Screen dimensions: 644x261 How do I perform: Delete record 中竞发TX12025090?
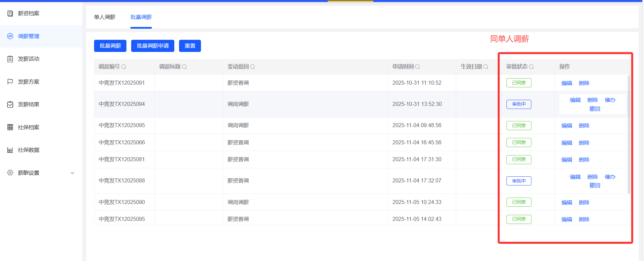click(x=584, y=203)
